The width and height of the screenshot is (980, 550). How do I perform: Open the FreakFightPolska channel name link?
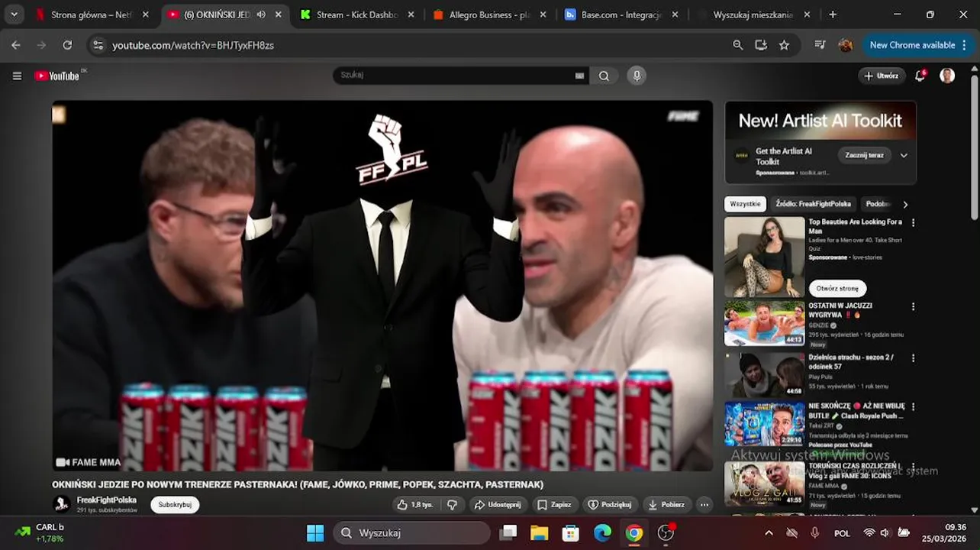pyautogui.click(x=107, y=500)
